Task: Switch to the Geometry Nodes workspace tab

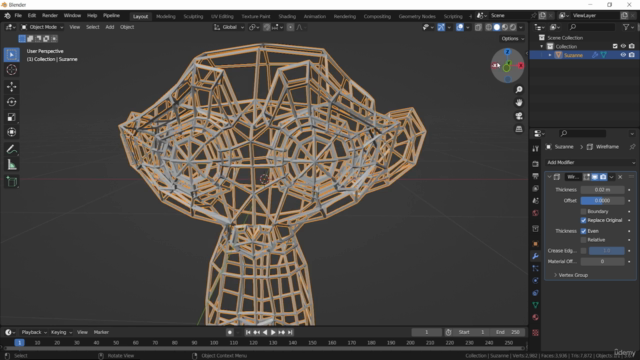Action: [x=417, y=16]
